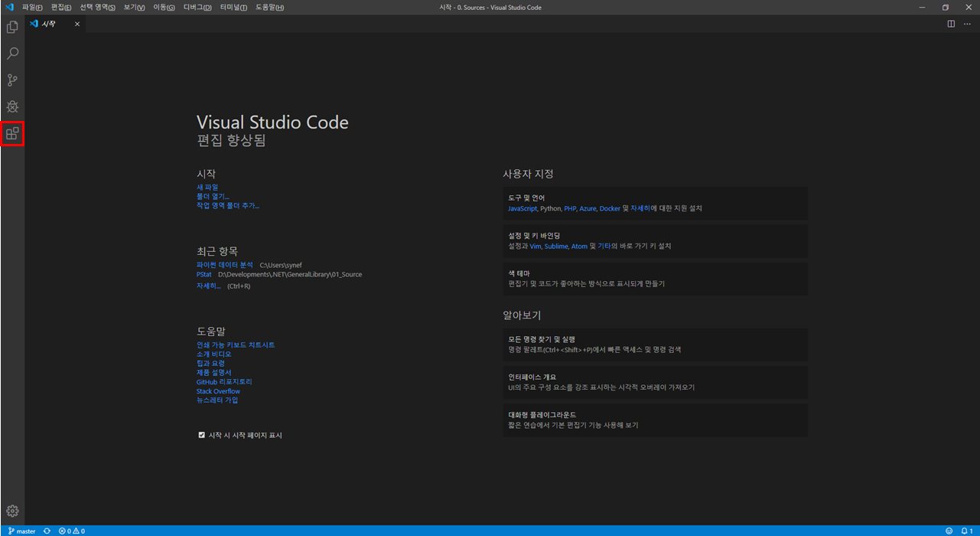Open errors and warnings status indicator
This screenshot has height=536, width=980.
point(72,531)
